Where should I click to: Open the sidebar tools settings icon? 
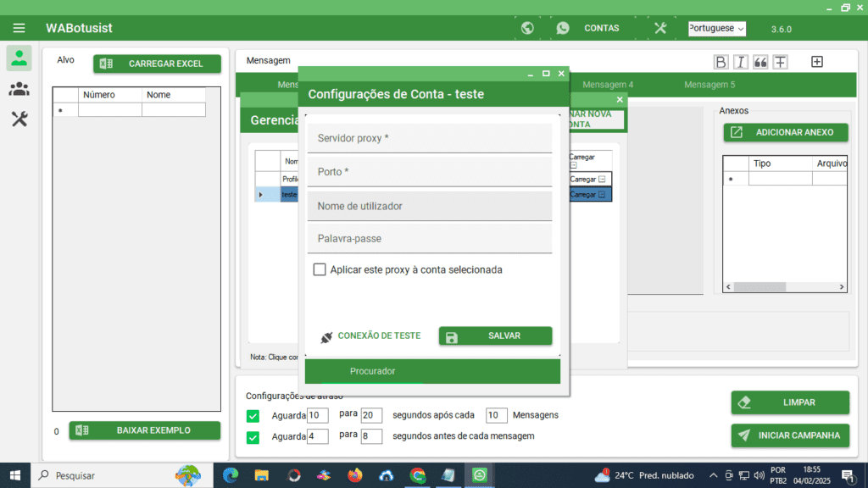tap(19, 119)
